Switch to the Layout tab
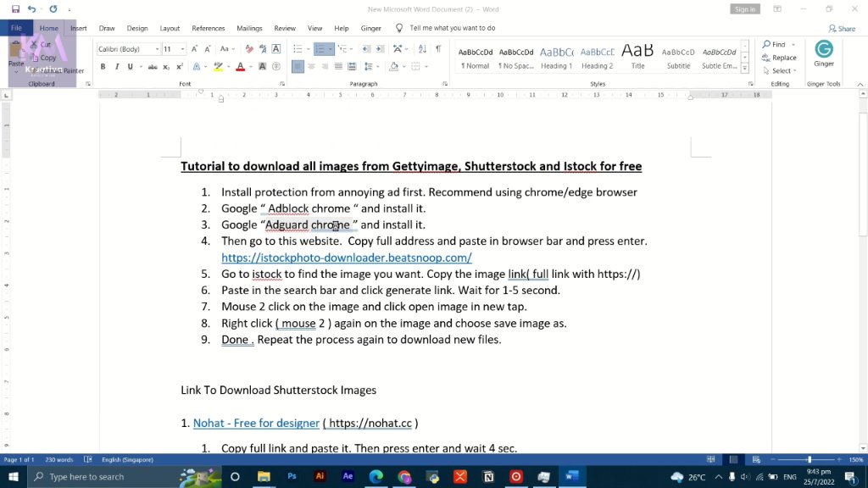Screen dimensions: 868x488 pyautogui.click(x=170, y=28)
